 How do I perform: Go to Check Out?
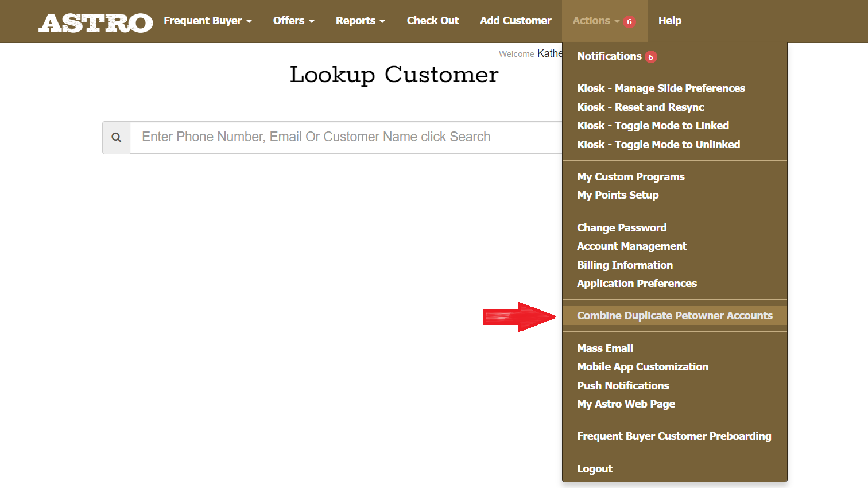click(433, 21)
